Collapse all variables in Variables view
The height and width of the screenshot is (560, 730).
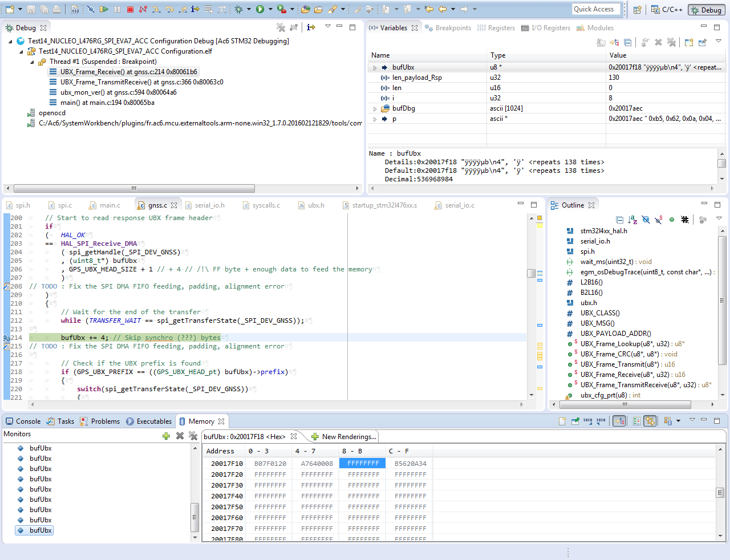coord(627,42)
